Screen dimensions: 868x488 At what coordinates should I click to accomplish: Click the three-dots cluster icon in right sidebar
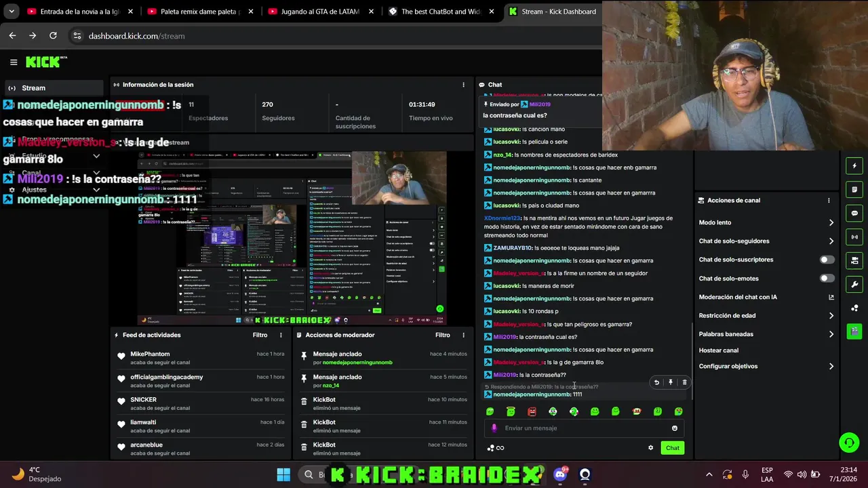pos(854,308)
